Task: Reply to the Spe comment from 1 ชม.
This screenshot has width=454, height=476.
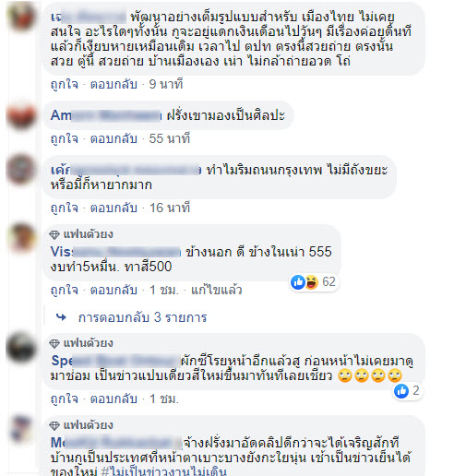Action: click(113, 399)
